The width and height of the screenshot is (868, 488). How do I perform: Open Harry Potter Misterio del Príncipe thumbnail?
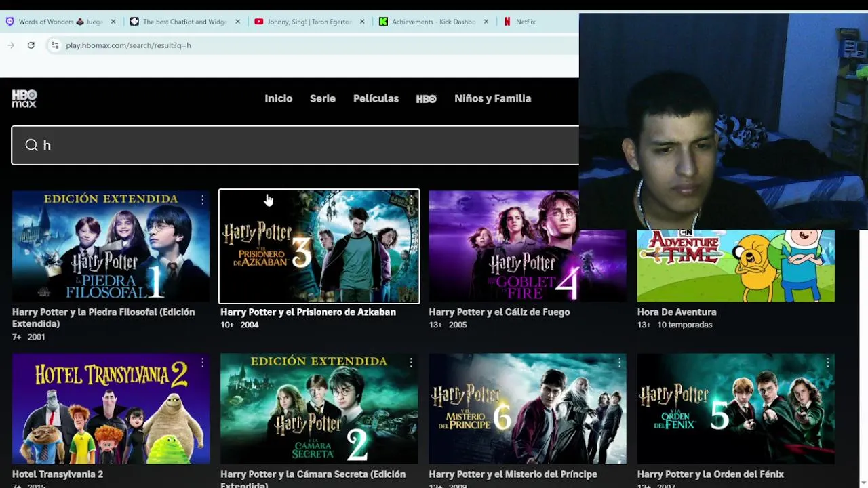pos(528,409)
